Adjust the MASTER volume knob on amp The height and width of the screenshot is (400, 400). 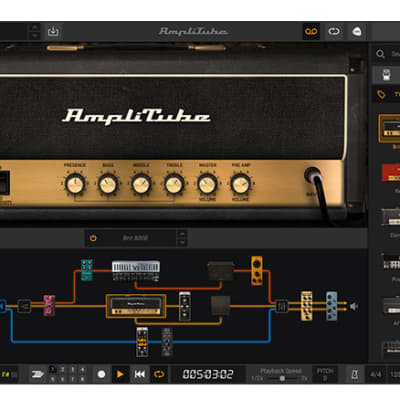(207, 184)
